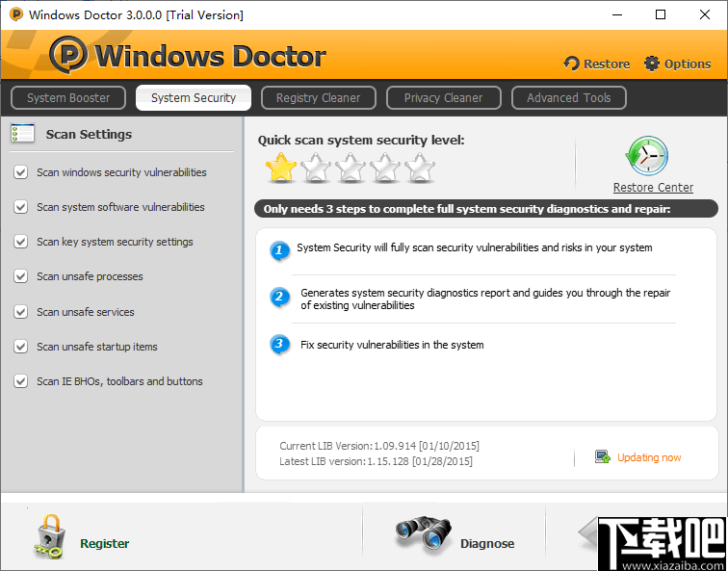
Task: Toggle Scan unsafe services checkbox
Action: pyautogui.click(x=20, y=311)
